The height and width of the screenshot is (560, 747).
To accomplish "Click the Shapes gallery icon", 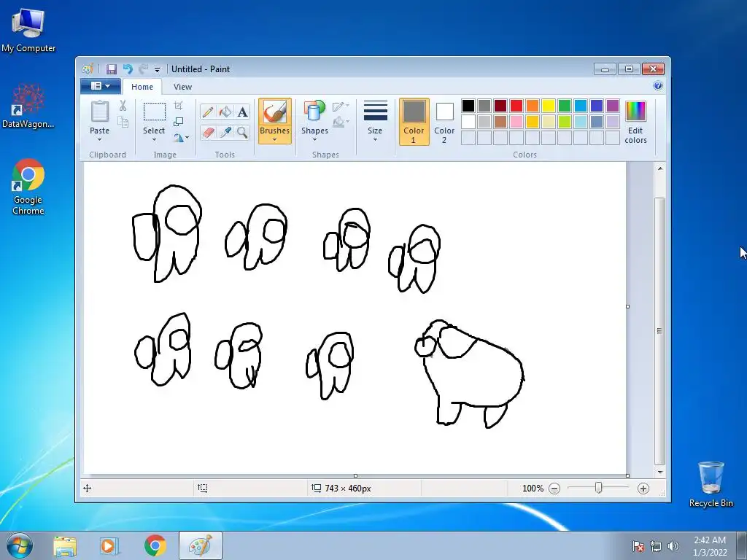I will pyautogui.click(x=314, y=112).
